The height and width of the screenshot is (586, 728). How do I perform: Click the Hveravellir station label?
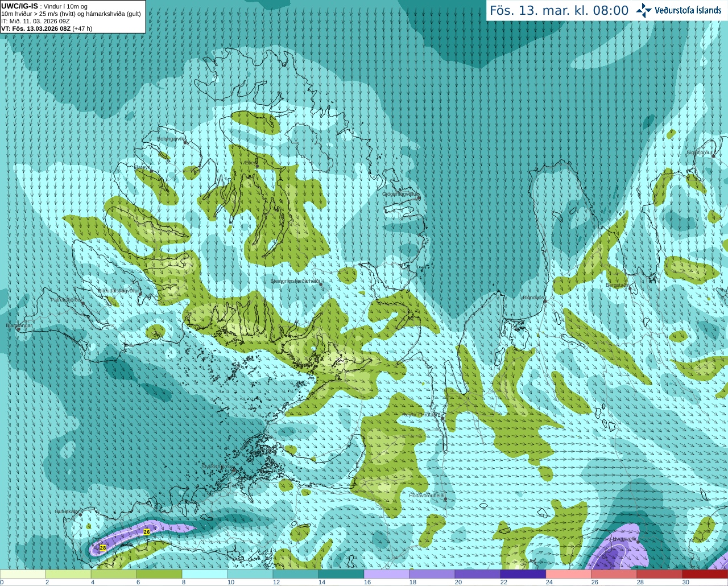pos(624,539)
